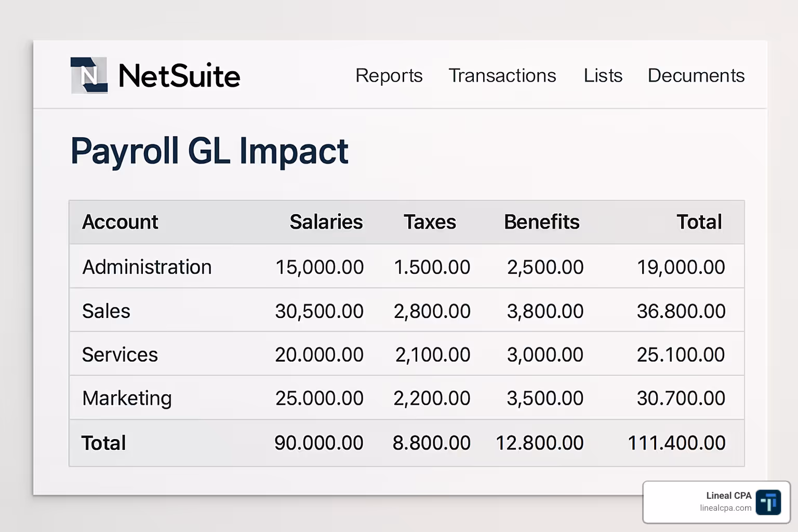
Task: Click the NetSuite brand name text
Action: click(x=179, y=76)
